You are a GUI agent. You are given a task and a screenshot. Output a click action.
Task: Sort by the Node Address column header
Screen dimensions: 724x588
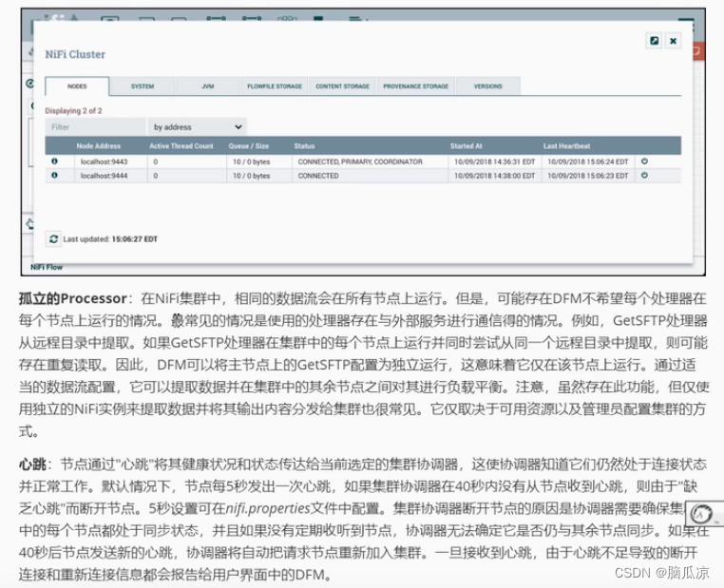pos(99,146)
